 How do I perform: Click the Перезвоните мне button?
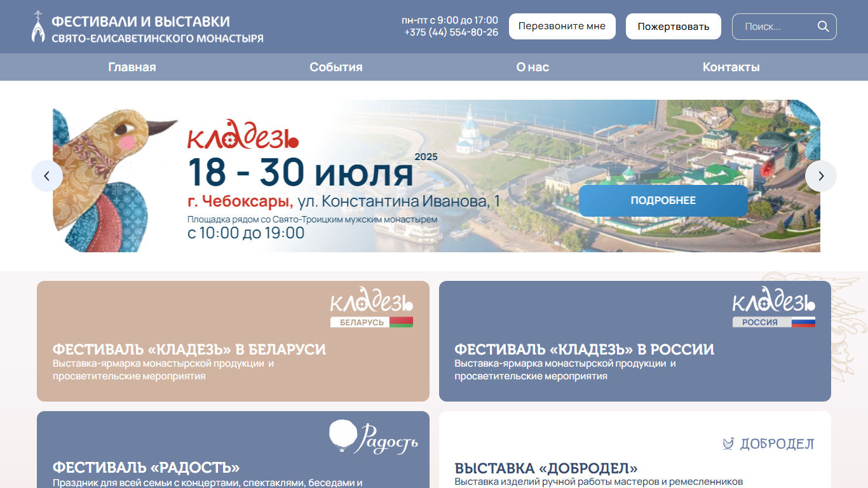(x=562, y=27)
